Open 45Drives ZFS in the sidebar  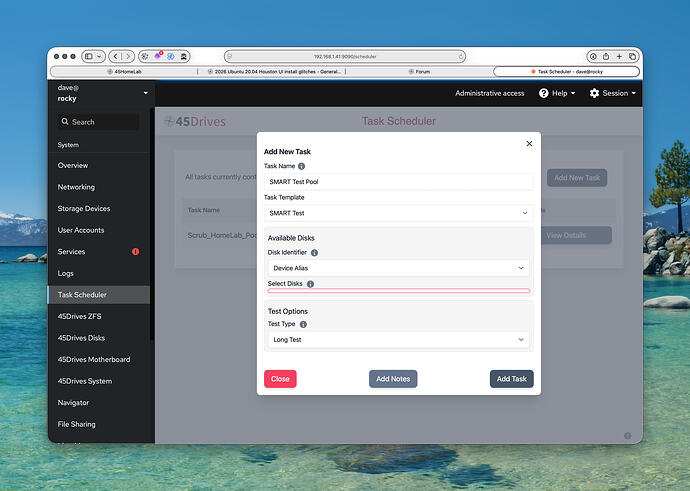pos(80,316)
